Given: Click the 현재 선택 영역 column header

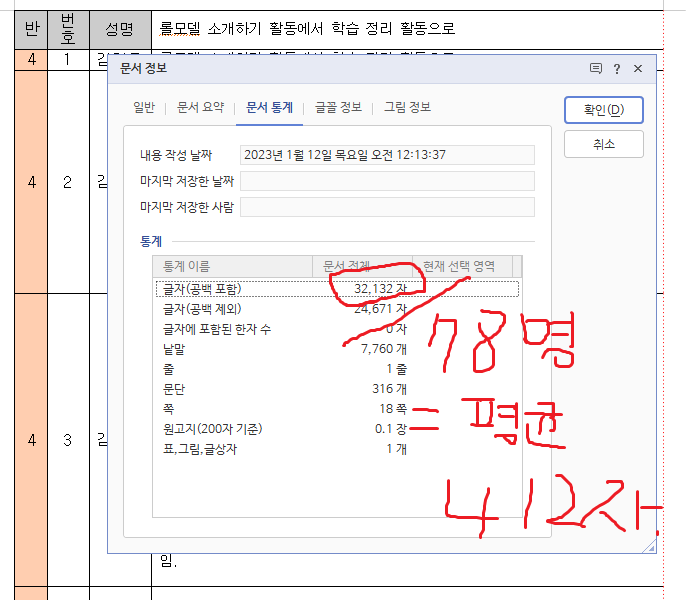Looking at the screenshot, I should 463,266.
